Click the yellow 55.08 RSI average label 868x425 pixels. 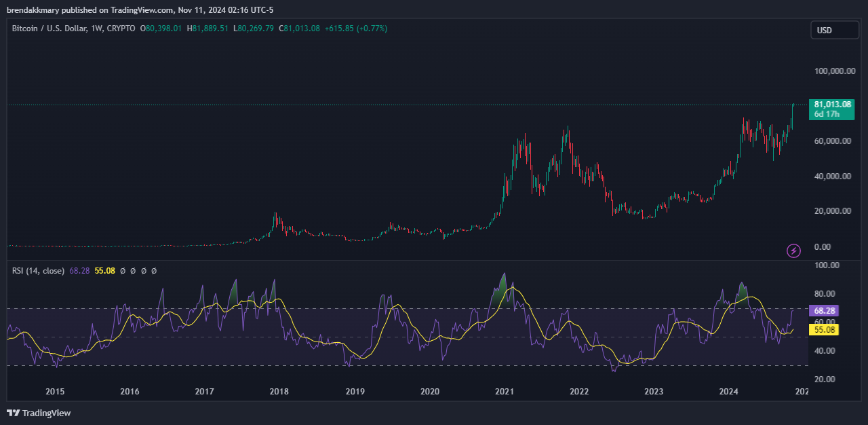point(823,329)
